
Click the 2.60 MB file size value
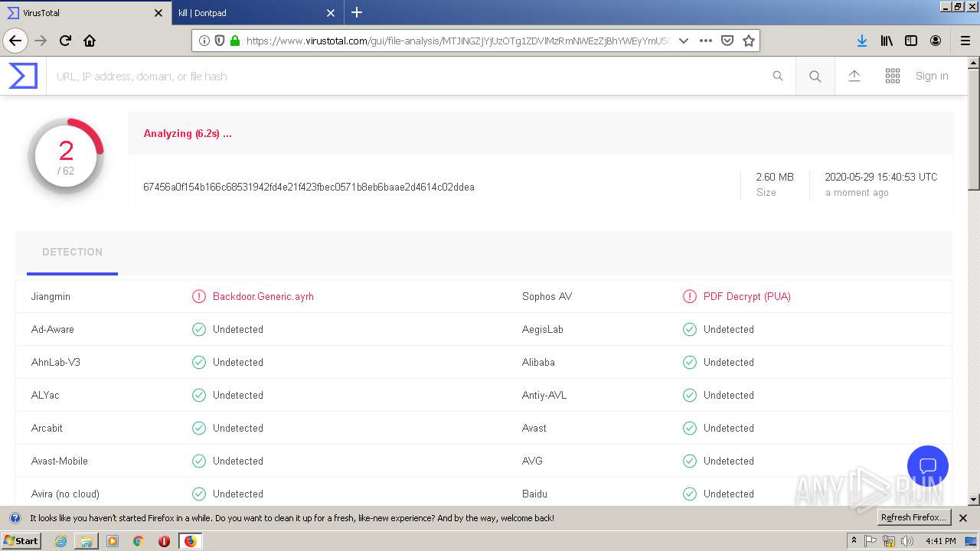[x=775, y=177]
